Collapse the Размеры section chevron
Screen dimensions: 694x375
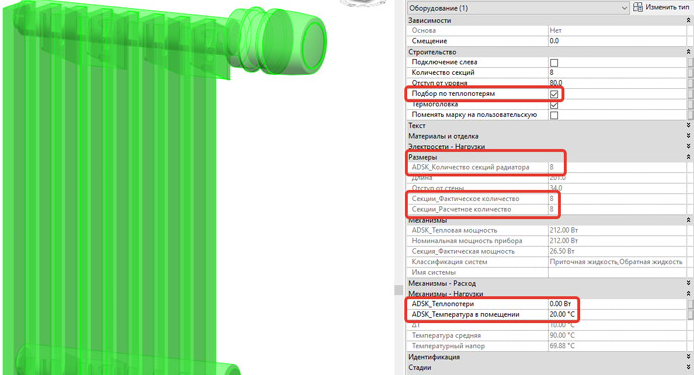688,157
